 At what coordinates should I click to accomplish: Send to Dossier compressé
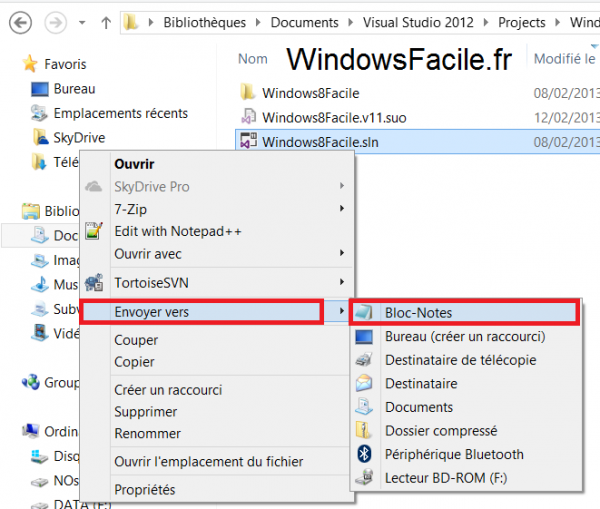point(466,431)
